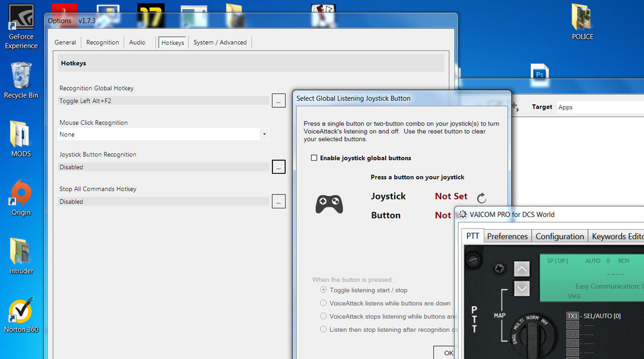The width and height of the screenshot is (644, 359).
Task: Click the 'SEL/AUTO [0]' TX1 label
Action: click(x=602, y=316)
